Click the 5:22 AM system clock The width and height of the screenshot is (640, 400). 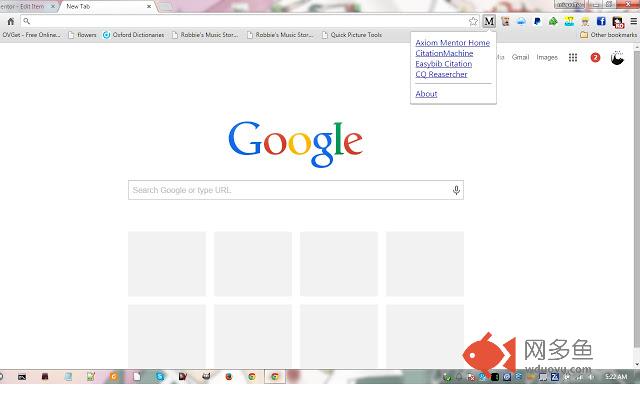point(616,377)
